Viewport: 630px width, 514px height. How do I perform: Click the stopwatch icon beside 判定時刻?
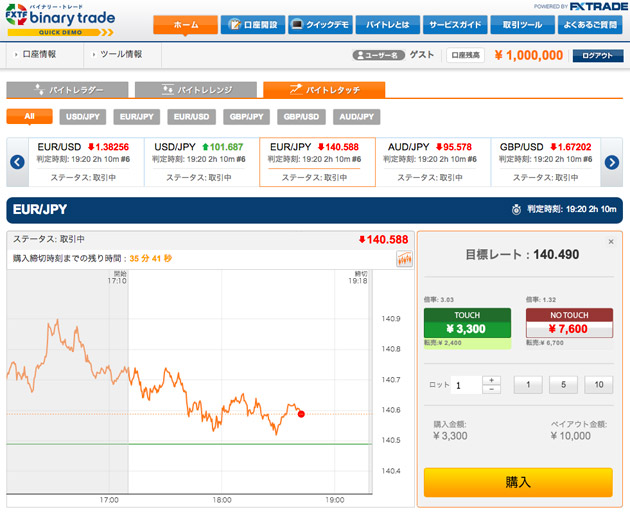click(516, 209)
